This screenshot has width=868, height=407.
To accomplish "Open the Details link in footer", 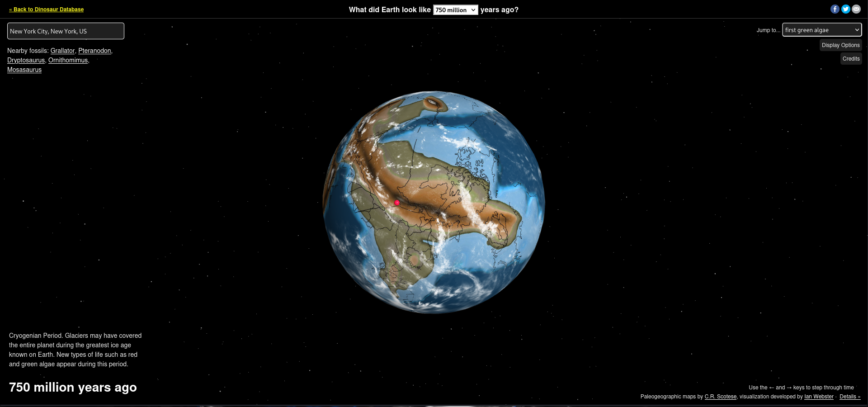I will click(x=849, y=397).
